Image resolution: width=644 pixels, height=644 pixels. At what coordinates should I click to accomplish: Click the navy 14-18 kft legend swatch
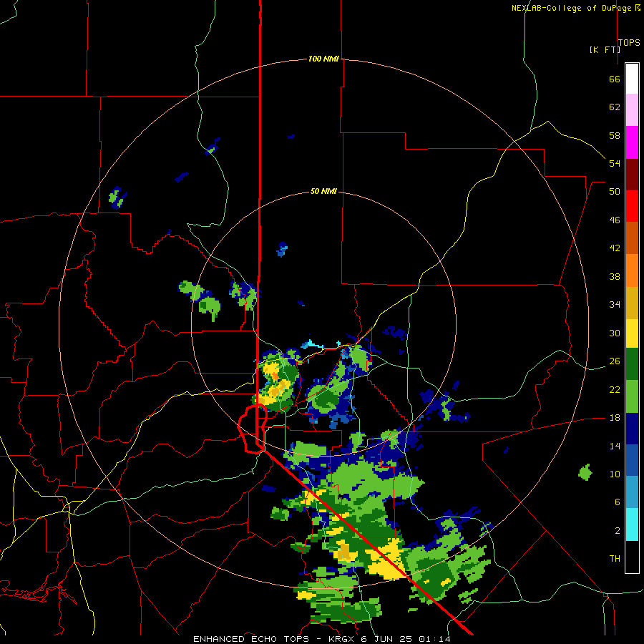click(x=632, y=429)
